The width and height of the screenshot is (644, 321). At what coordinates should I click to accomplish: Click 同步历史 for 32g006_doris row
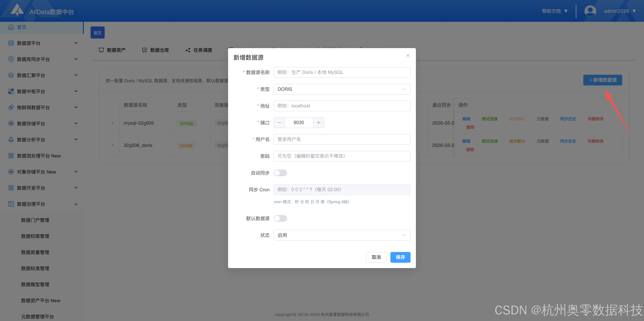click(568, 141)
